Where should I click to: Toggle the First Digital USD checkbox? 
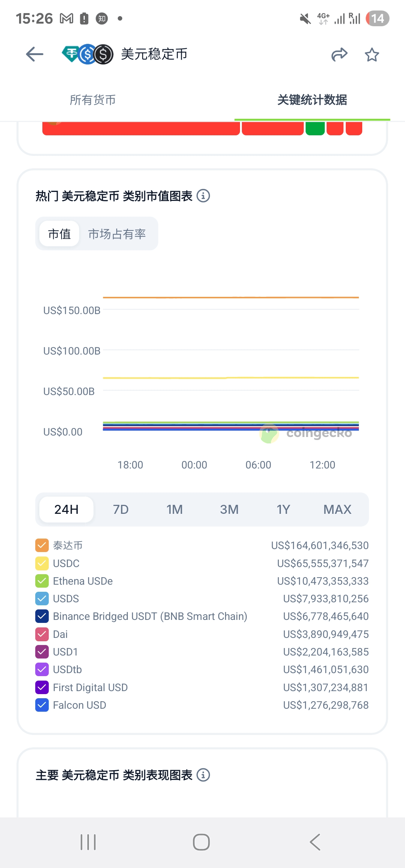tap(42, 687)
